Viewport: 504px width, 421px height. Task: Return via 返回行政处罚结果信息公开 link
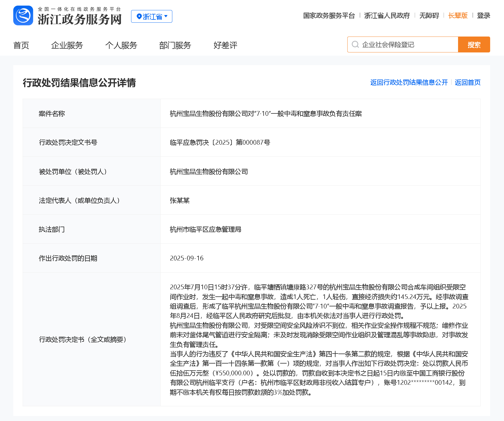tap(409, 82)
